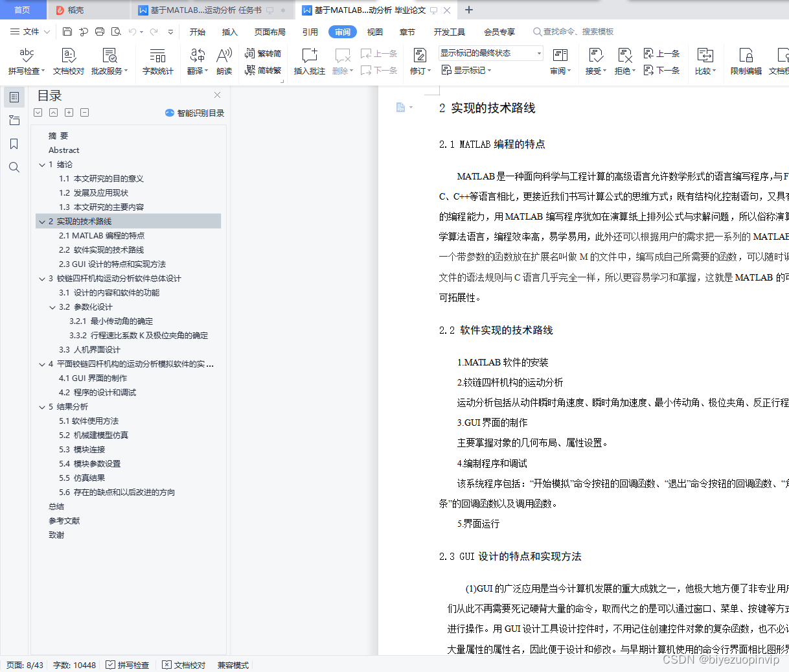The image size is (789, 672).
Task: Toggle 文档校对 in the status bar
Action: (183, 665)
